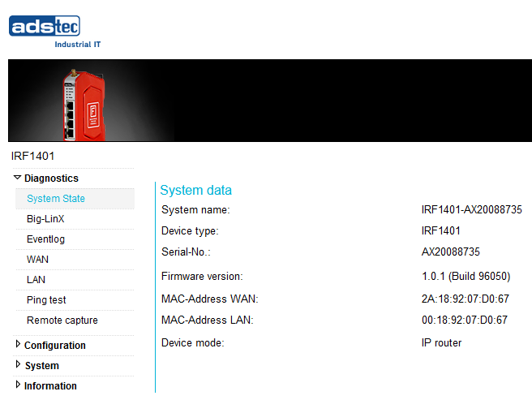This screenshot has width=532, height=400.
Task: Click the MAC-Address WAN value
Action: click(x=466, y=299)
